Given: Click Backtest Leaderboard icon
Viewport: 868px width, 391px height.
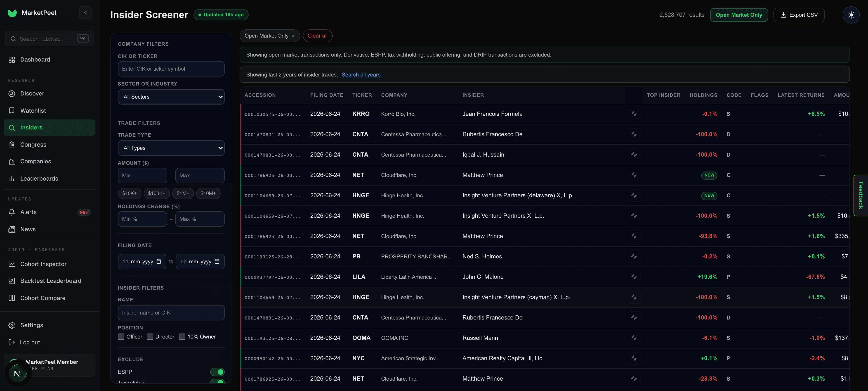Looking at the screenshot, I should 12,281.
